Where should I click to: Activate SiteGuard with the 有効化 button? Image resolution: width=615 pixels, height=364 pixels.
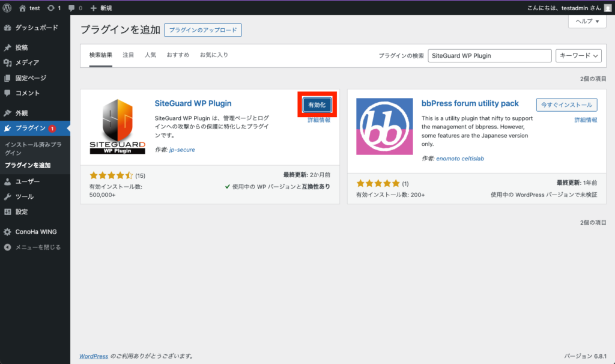tap(317, 105)
